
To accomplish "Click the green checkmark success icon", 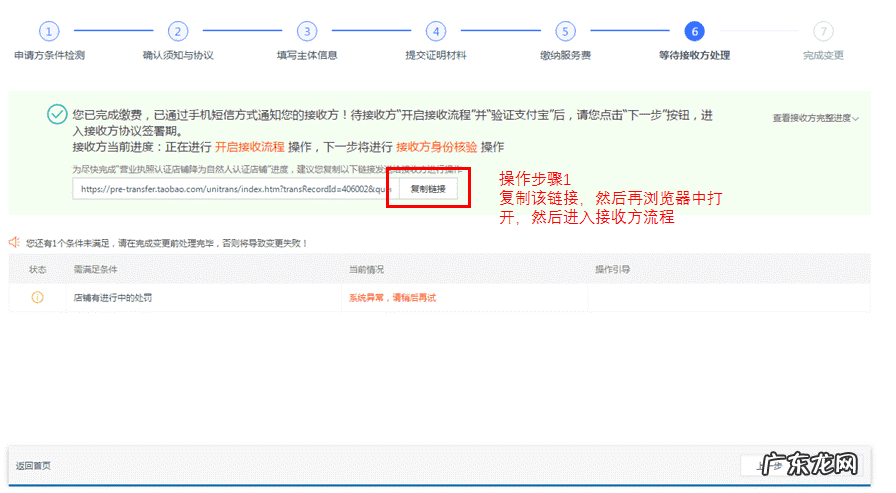I will pos(57,114).
